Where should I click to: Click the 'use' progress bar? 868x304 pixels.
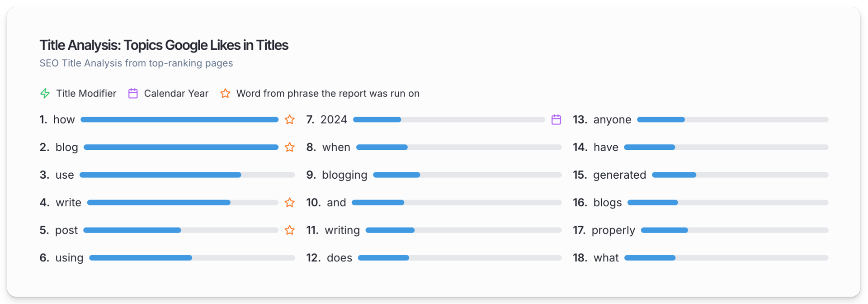(187, 175)
